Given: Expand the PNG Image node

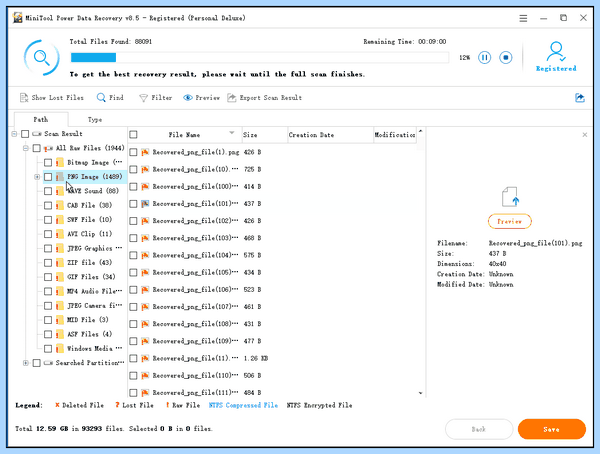Looking at the screenshot, I should click(x=37, y=177).
